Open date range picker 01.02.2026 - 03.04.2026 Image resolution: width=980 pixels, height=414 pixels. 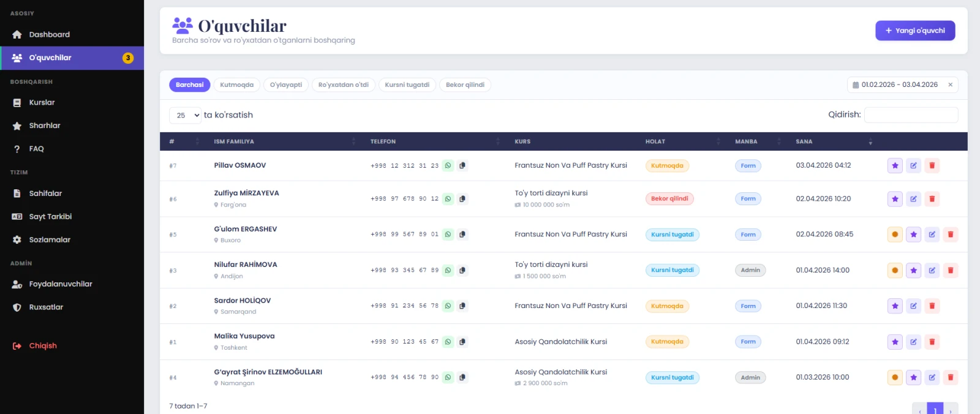point(895,85)
